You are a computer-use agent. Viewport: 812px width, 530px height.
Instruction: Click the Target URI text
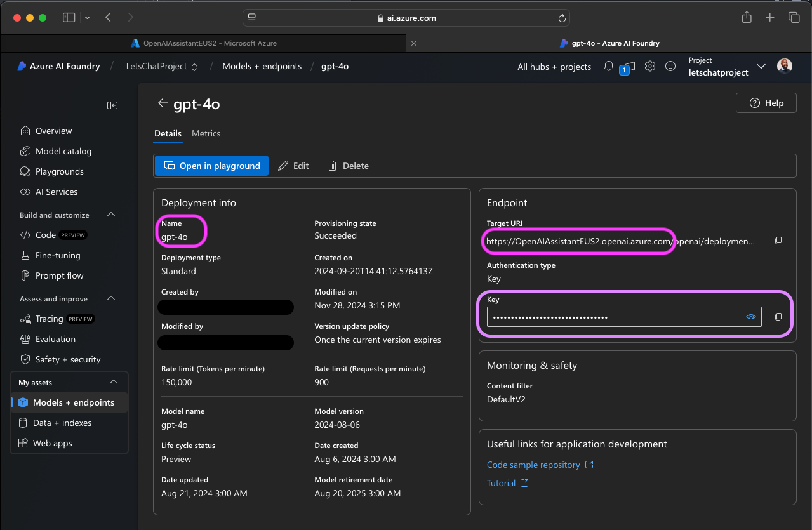coord(621,241)
